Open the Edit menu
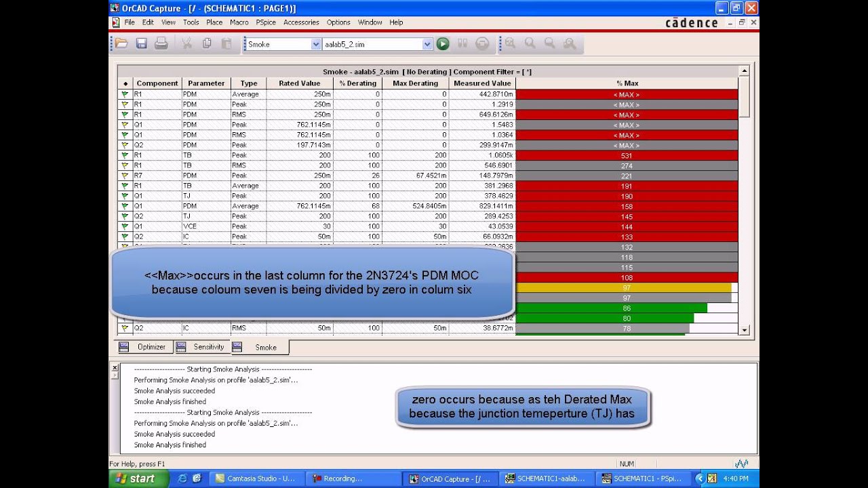This screenshot has width=868, height=488. (148, 22)
